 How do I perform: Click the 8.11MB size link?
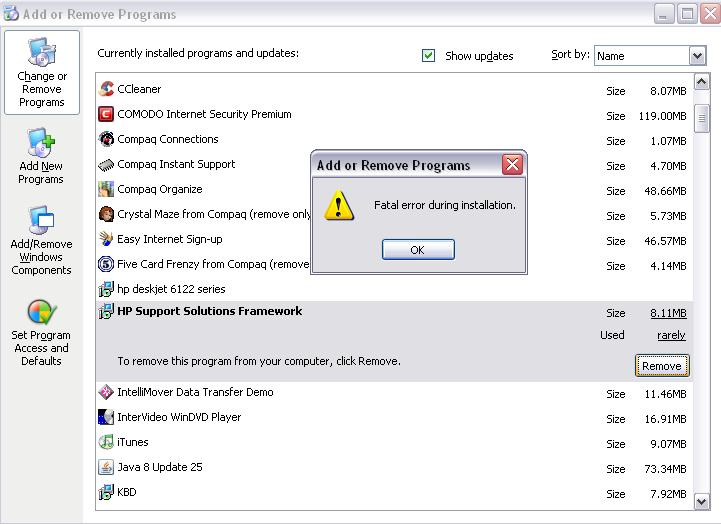668,313
